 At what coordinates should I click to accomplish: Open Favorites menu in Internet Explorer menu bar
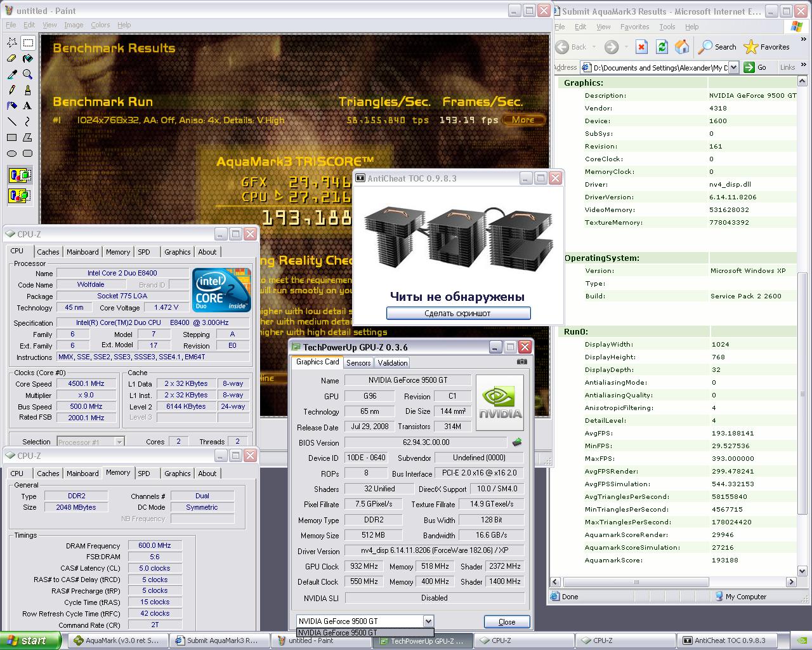634,27
